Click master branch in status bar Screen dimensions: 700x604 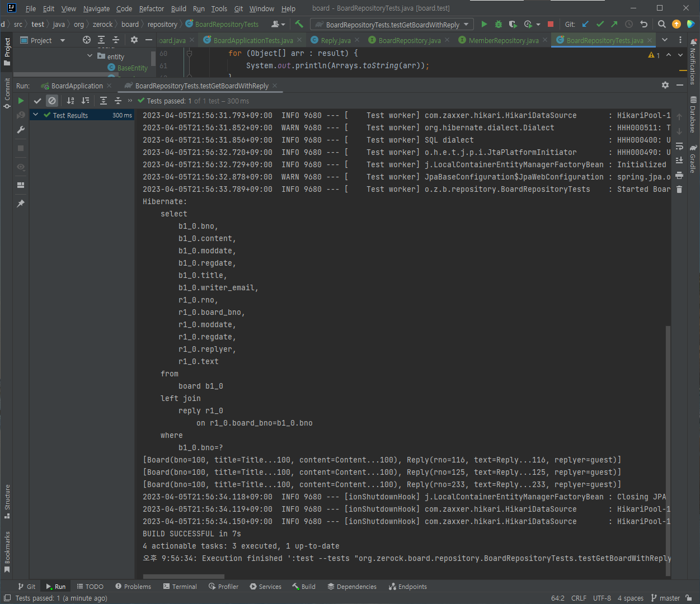(666, 598)
